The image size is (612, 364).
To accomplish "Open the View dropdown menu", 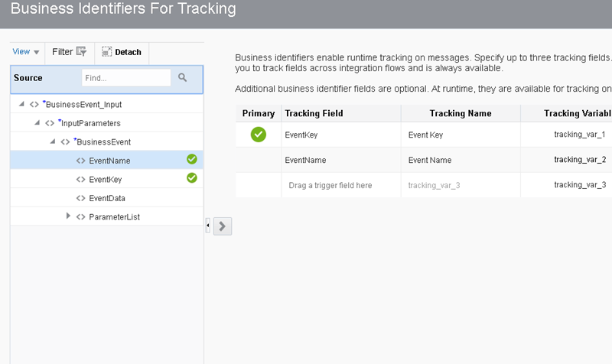I will [26, 52].
